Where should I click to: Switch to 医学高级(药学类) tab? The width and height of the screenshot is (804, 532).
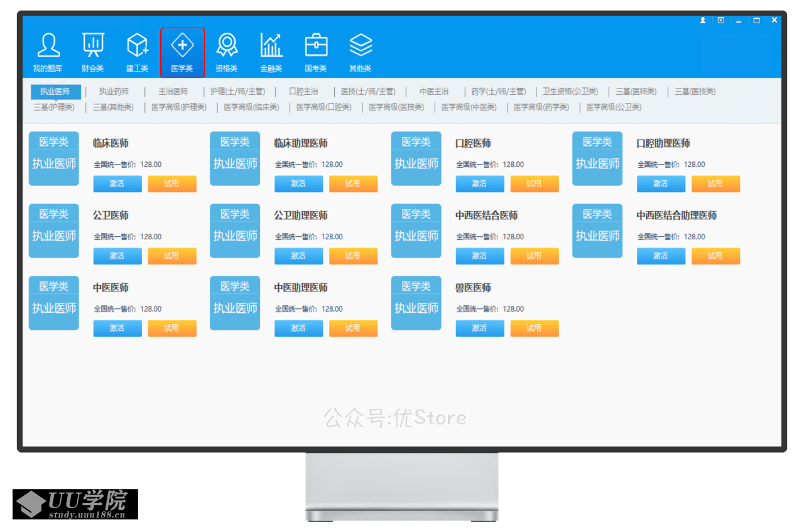541,107
